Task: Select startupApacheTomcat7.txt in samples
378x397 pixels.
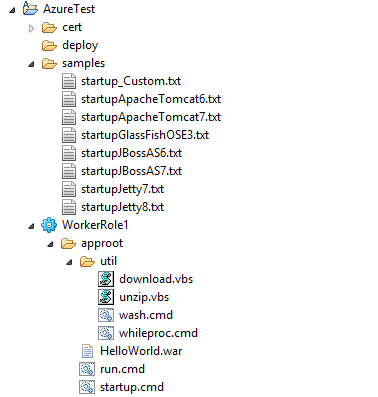Action: click(x=151, y=117)
